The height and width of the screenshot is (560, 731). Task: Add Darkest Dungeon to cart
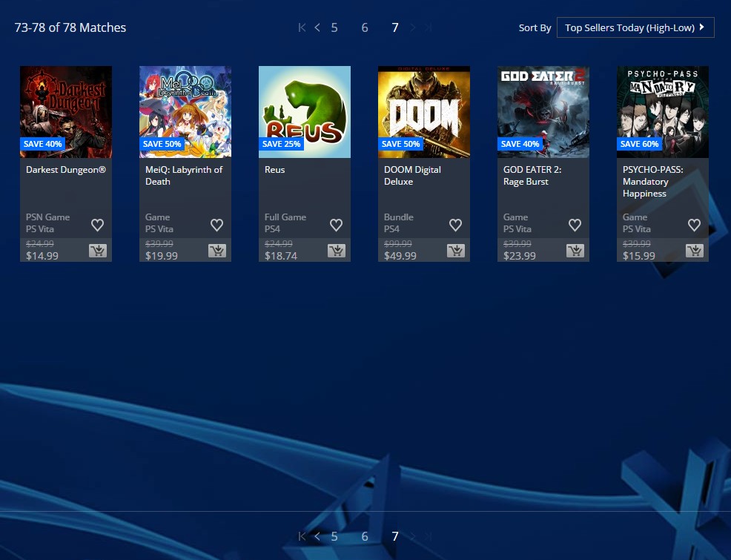97,251
